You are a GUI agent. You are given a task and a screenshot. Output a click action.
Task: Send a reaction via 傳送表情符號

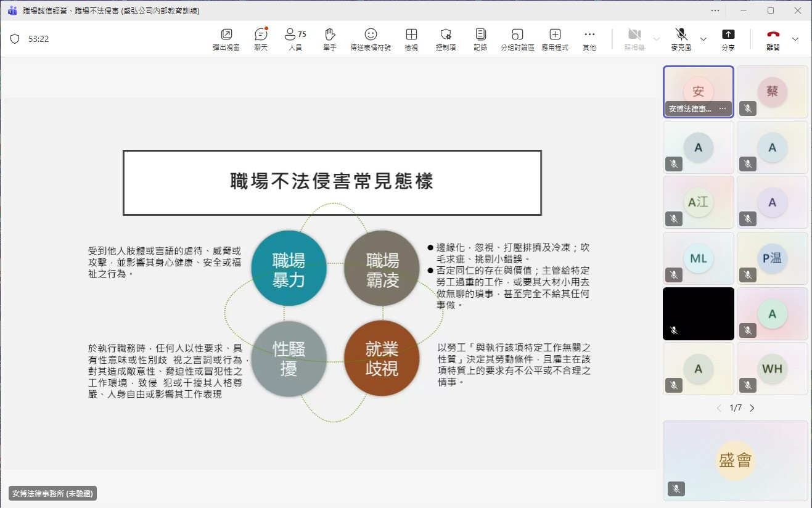370,39
